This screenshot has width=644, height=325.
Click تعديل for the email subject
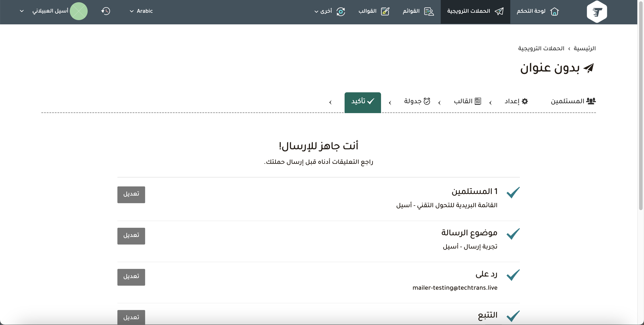coord(131,236)
